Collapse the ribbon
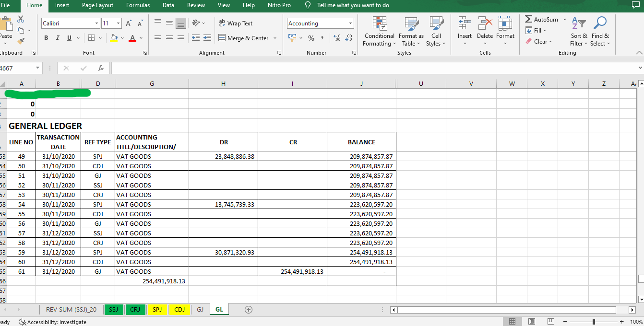Viewport: 644px width, 326px height. 638,53
